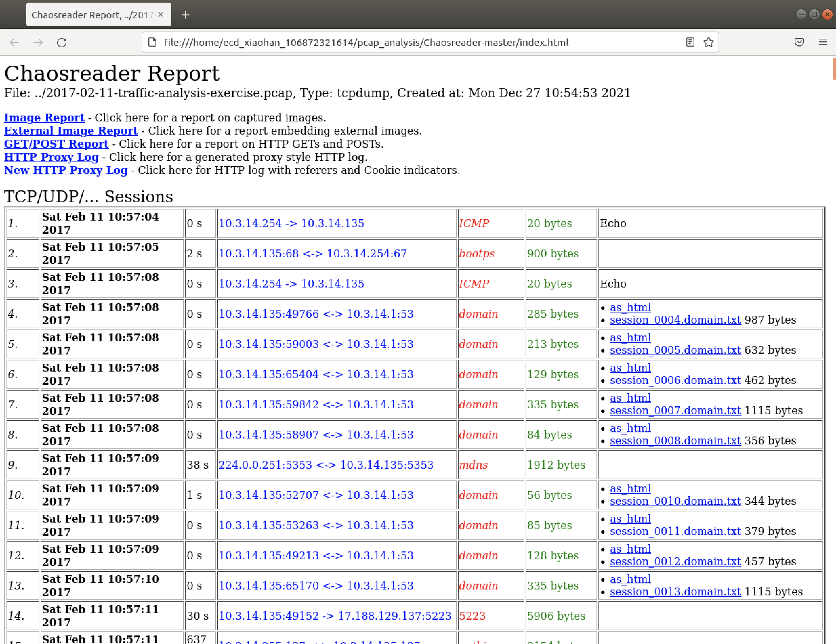Screen dimensions: 836x644
Task: Close the Chaosreader Report tab
Action: click(x=161, y=14)
